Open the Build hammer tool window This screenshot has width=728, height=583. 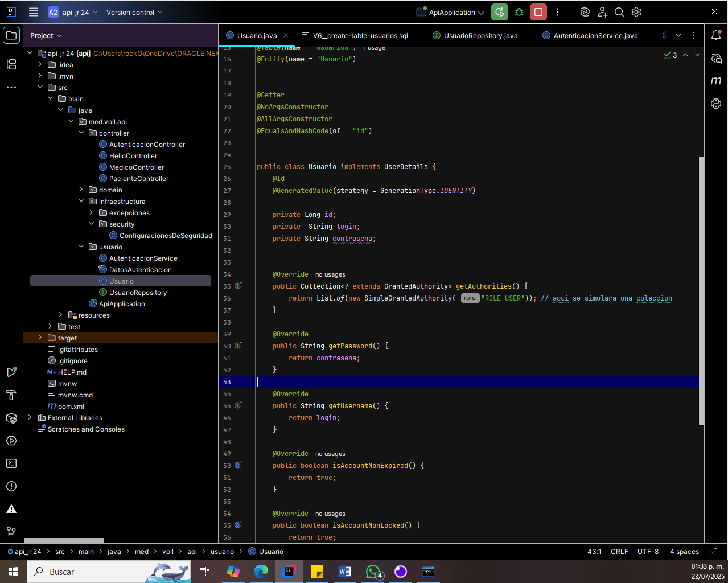pos(11,395)
